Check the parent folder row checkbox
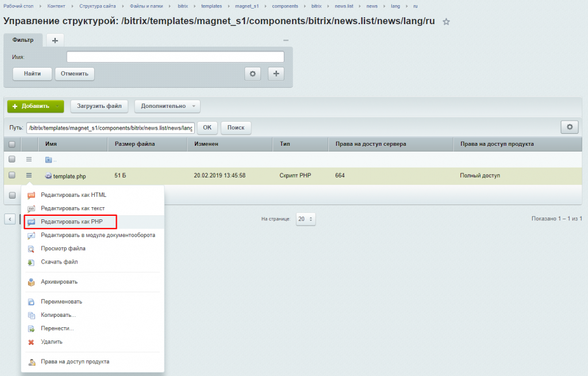The height and width of the screenshot is (376, 588). point(12,159)
